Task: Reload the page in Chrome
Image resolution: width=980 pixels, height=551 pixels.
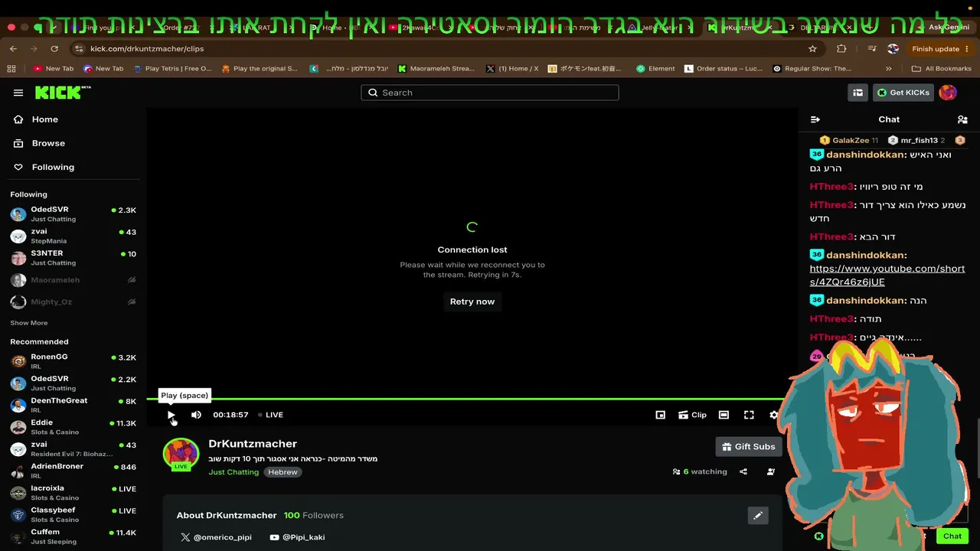Action: coord(54,48)
